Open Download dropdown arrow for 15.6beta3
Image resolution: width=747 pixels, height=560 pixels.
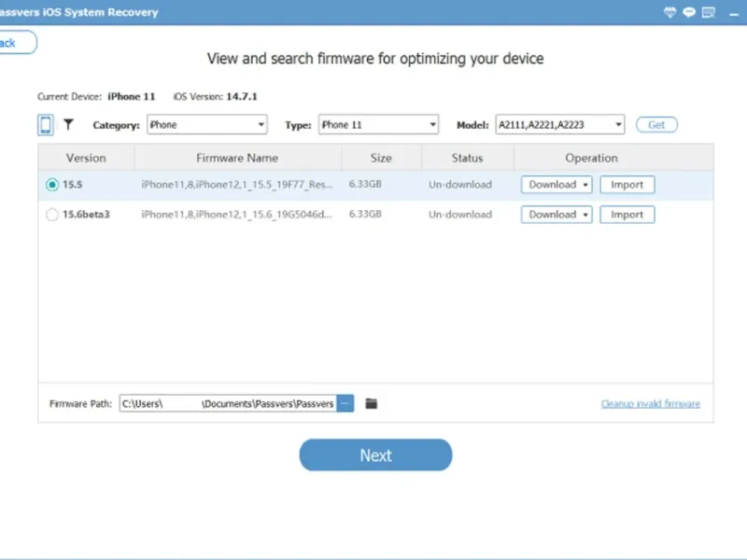pos(585,215)
